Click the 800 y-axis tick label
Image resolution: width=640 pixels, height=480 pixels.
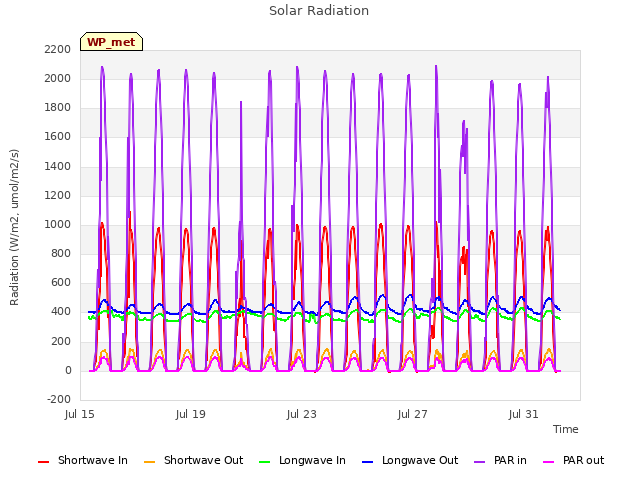61,254
